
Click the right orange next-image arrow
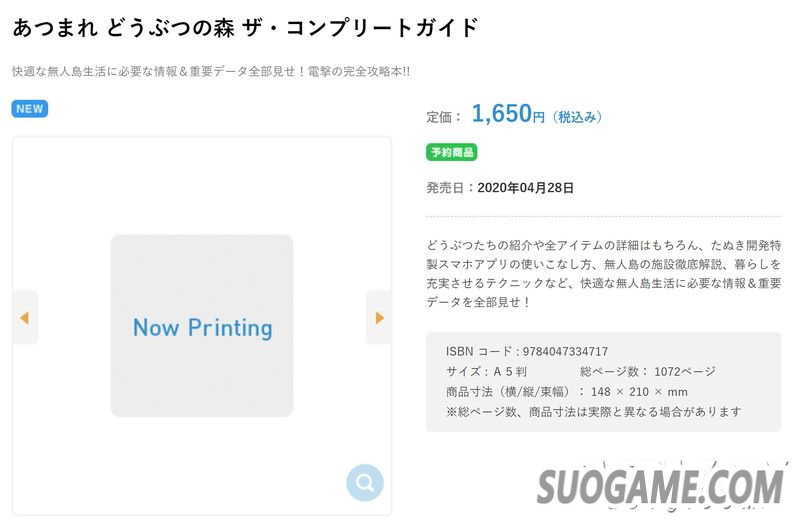click(379, 318)
